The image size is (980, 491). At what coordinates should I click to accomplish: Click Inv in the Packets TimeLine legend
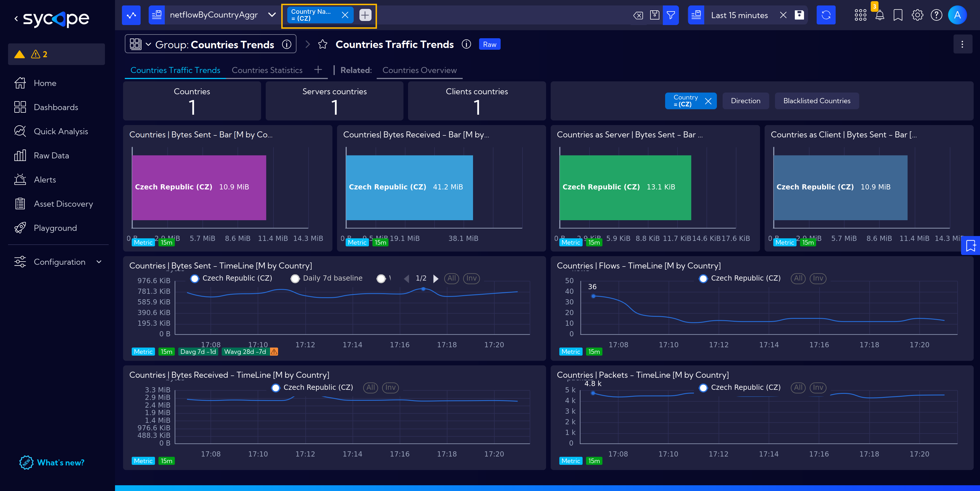pos(818,388)
